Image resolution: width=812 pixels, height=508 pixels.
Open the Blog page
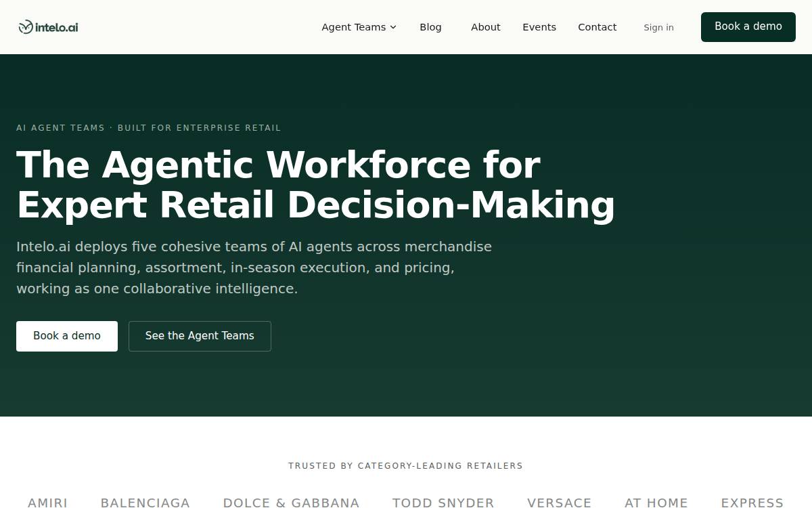(430, 27)
